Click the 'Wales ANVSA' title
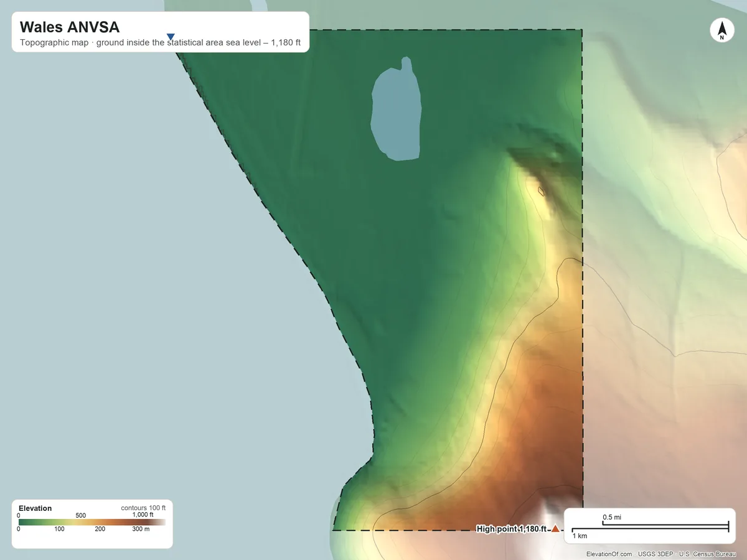This screenshot has height=560, width=747. [70, 27]
